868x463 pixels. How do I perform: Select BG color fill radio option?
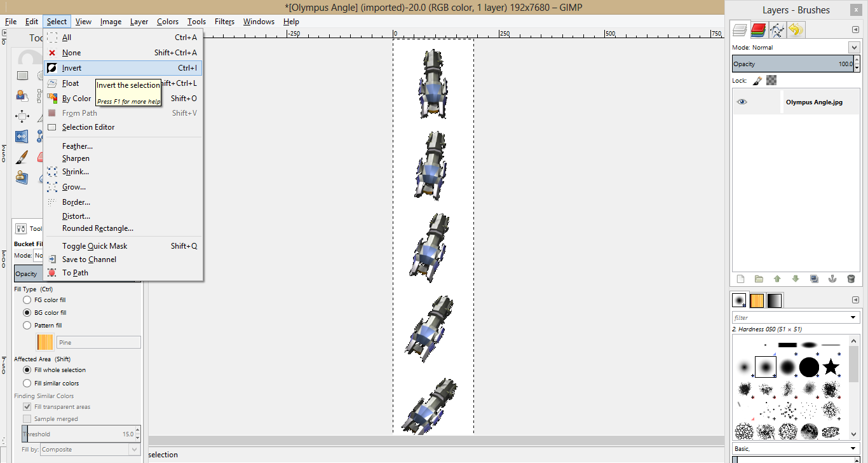tap(27, 312)
